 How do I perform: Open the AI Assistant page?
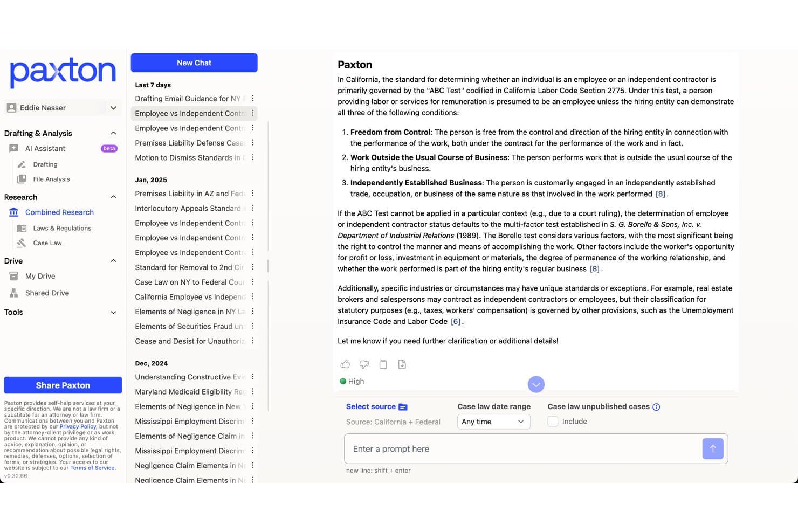pyautogui.click(x=45, y=149)
